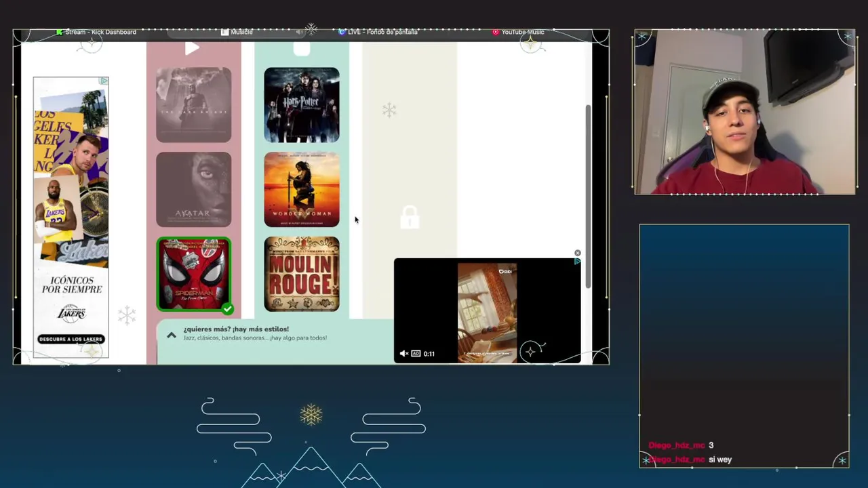Choose the Wonder Woman soundtrack cover
Image resolution: width=868 pixels, height=488 pixels.
coord(302,189)
